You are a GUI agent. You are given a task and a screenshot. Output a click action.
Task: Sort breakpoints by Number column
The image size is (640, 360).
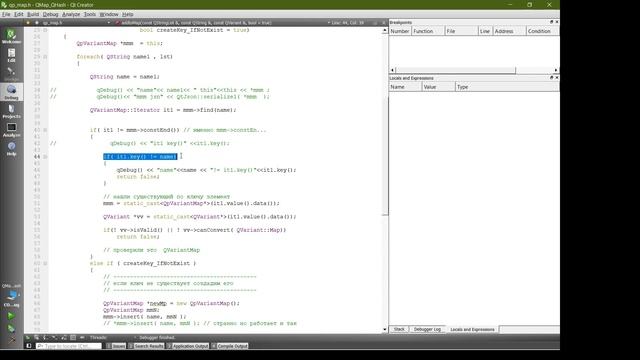[400, 31]
